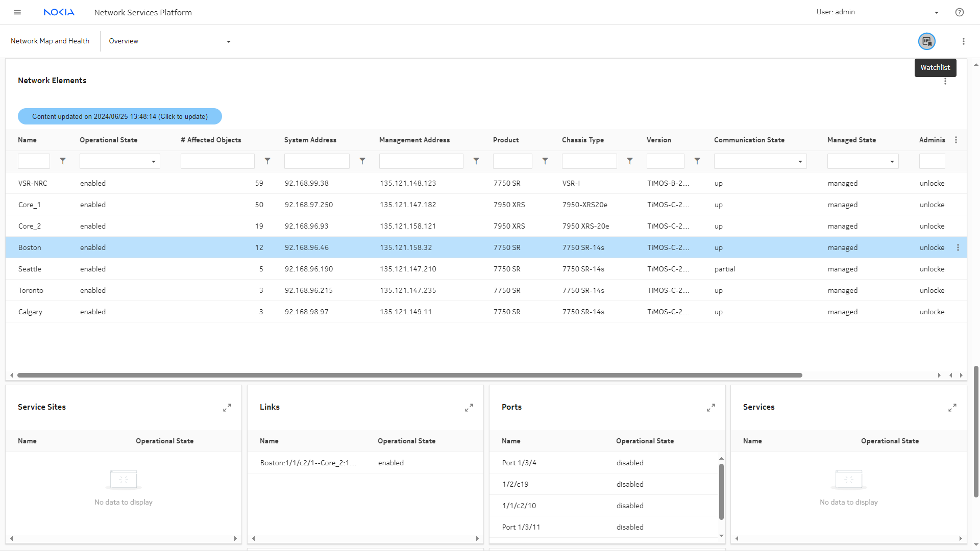Click Network Map and Health breadcrumb
Screen dimensions: 980x551
pyautogui.click(x=50, y=41)
